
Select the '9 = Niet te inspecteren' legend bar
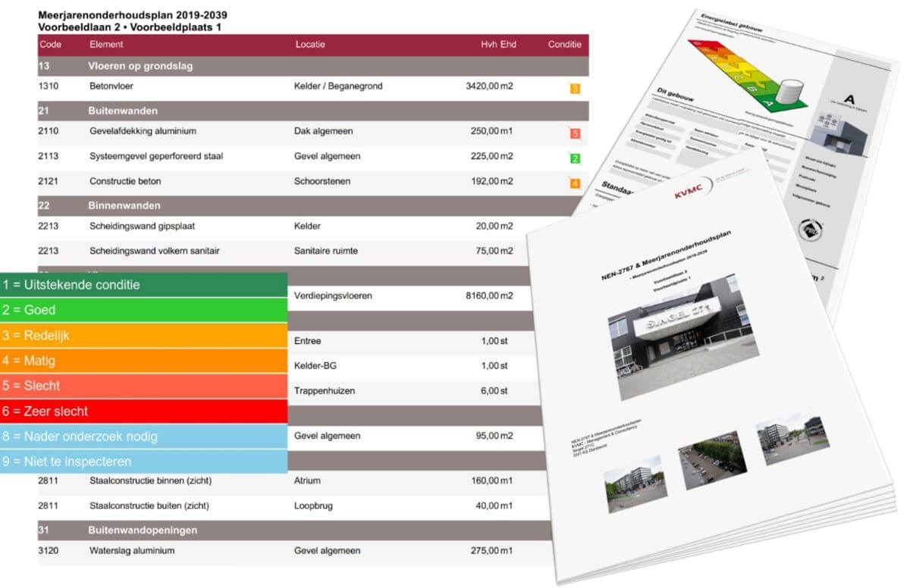(144, 461)
